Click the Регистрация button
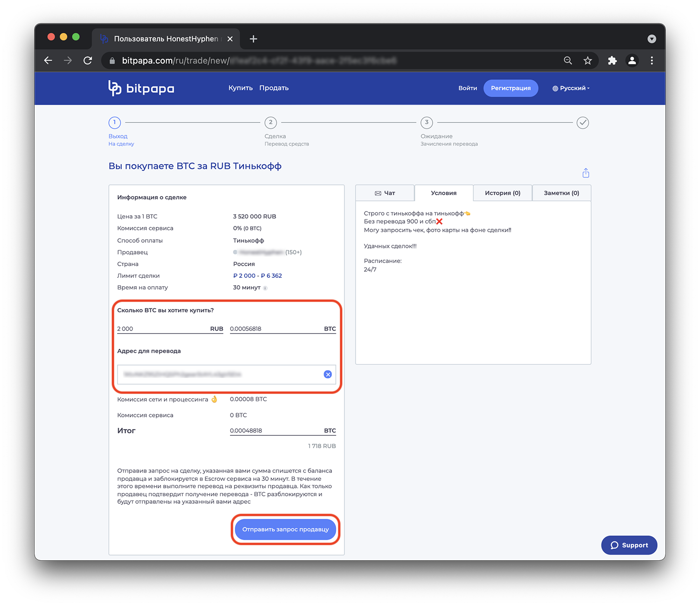700x606 pixels. (x=511, y=88)
